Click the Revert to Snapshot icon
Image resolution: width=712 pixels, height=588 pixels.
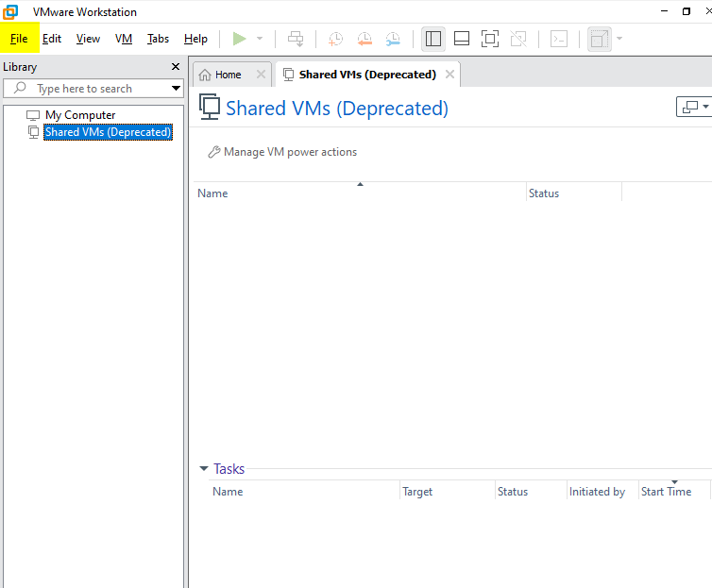(364, 39)
